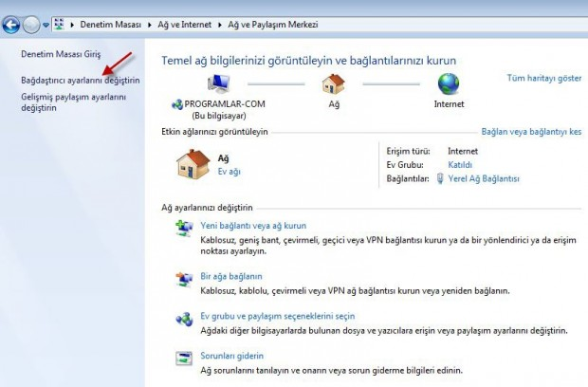Open recent pages dropdown next to navigation arrows

pos(46,26)
